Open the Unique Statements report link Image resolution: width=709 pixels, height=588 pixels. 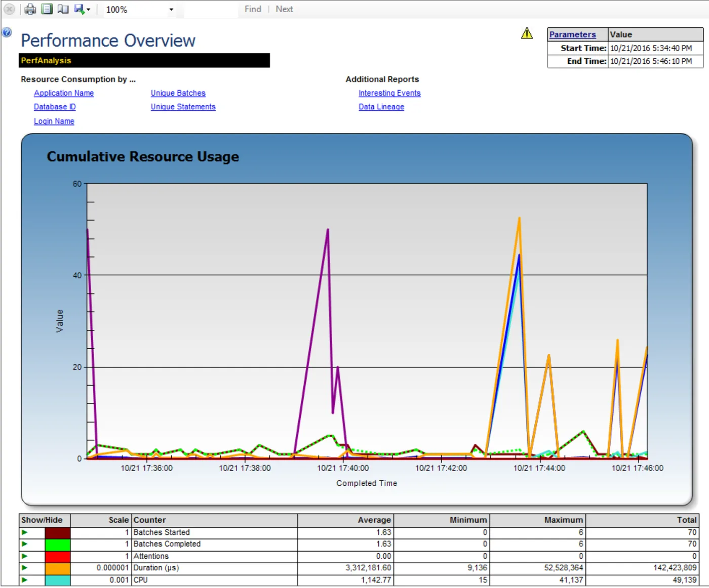(183, 107)
